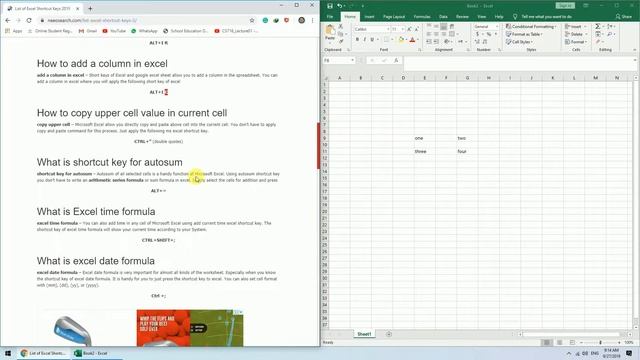Switch to the View ribbon tab
Image resolution: width=640 pixels, height=360 pixels.
(x=482, y=17)
